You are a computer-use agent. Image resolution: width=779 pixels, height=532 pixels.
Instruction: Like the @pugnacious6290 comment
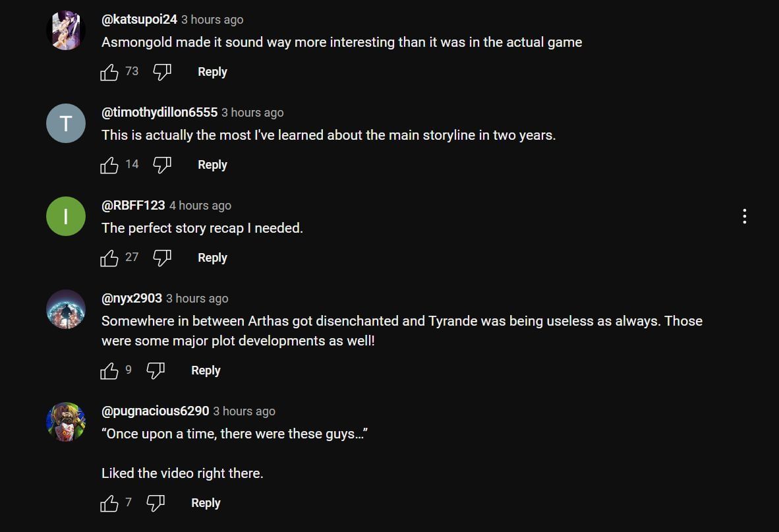pyautogui.click(x=109, y=504)
